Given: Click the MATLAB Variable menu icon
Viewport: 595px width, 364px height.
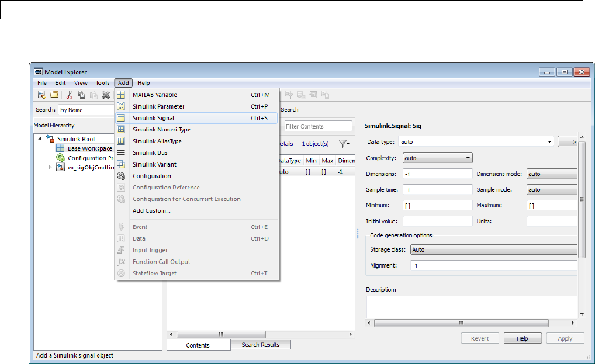Looking at the screenshot, I should click(121, 95).
